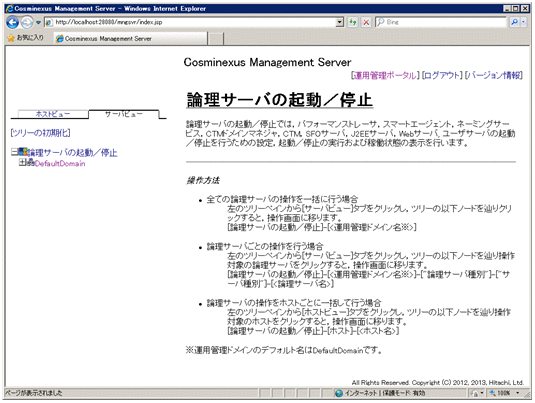The width and height of the screenshot is (535, 403).
Task: Click bullet 論理サーバごとの操作を行う場合
Action: click(x=265, y=246)
